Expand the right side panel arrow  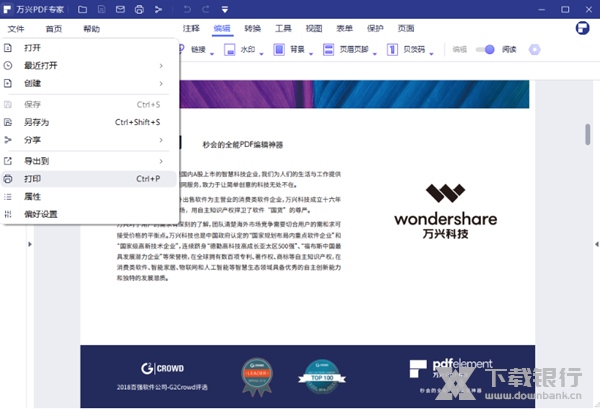click(596, 244)
